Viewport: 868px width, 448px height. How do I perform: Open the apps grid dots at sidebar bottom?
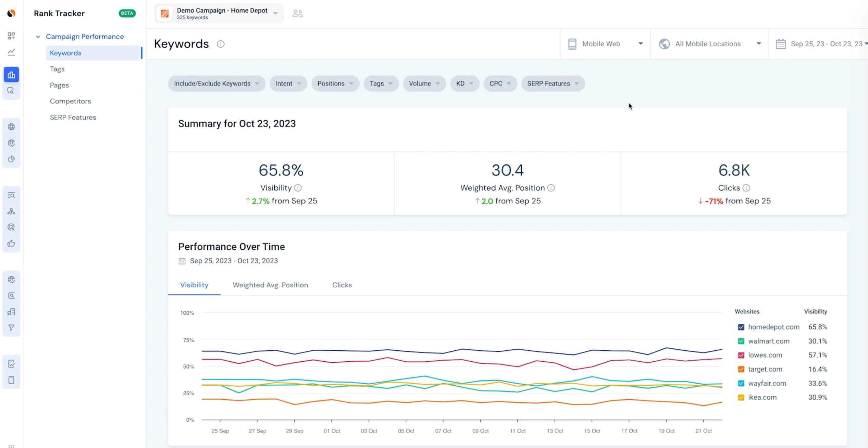(x=11, y=446)
